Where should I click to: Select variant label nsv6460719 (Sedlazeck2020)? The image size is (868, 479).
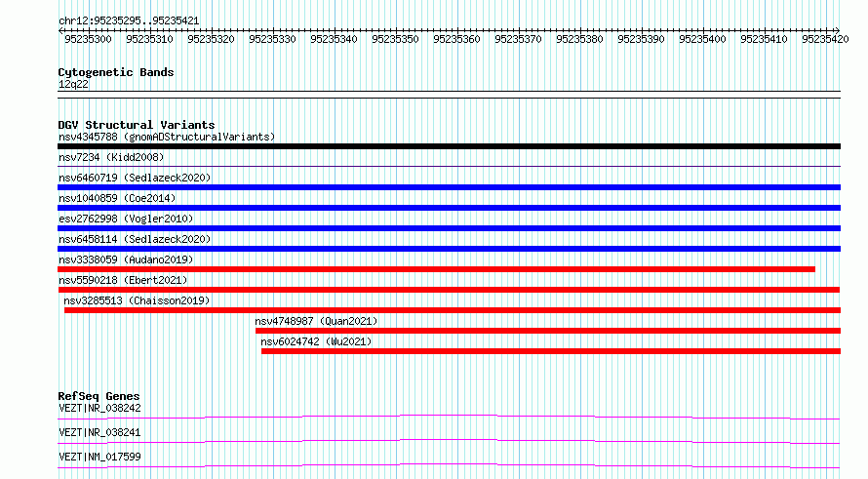pyautogui.click(x=135, y=178)
